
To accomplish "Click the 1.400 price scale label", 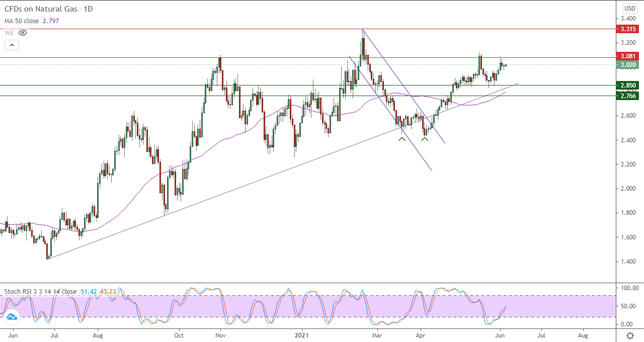I will point(628,262).
